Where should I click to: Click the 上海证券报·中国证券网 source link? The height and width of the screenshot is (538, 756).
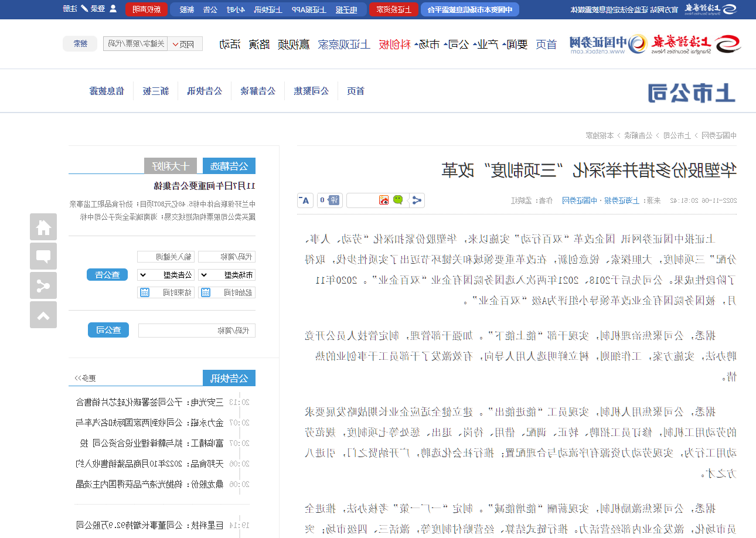click(601, 200)
